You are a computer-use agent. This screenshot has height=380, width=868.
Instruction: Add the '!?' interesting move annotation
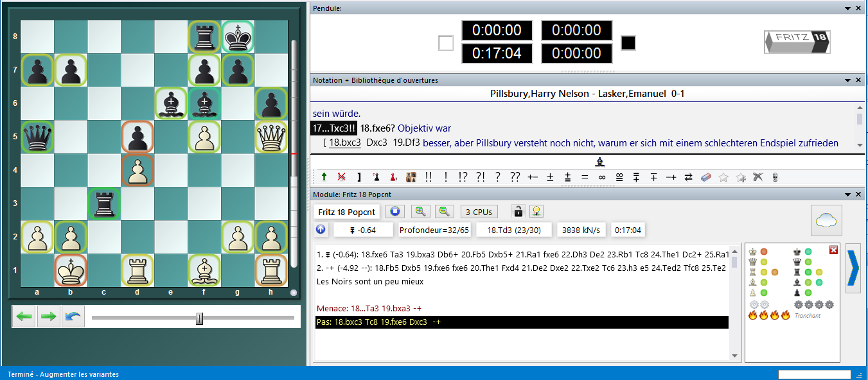pos(463,177)
